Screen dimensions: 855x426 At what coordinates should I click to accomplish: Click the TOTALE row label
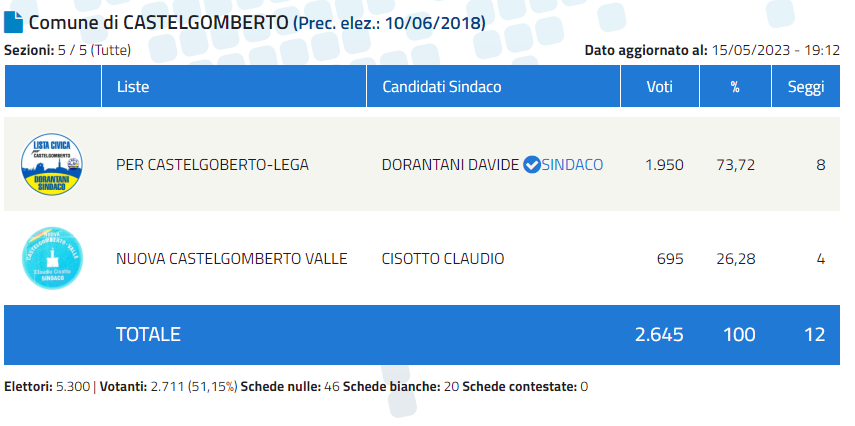148,334
